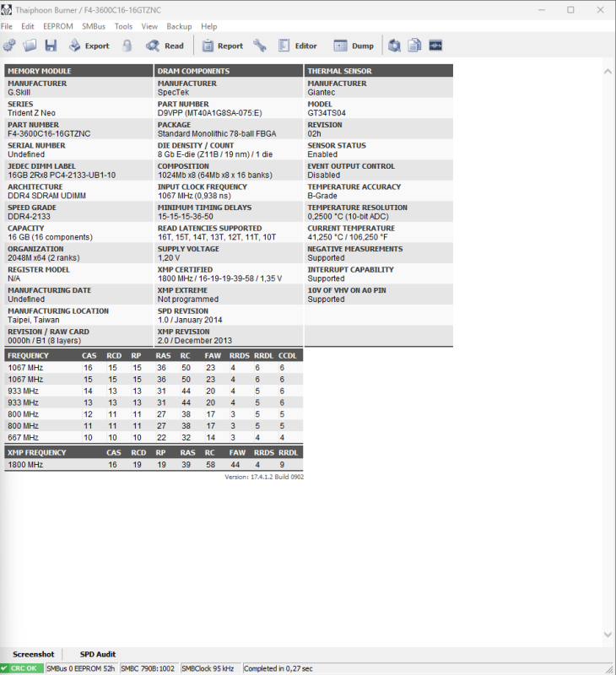This screenshot has width=616, height=675.
Task: Maximize the Thaiphoon Burner window
Action: [570, 9]
